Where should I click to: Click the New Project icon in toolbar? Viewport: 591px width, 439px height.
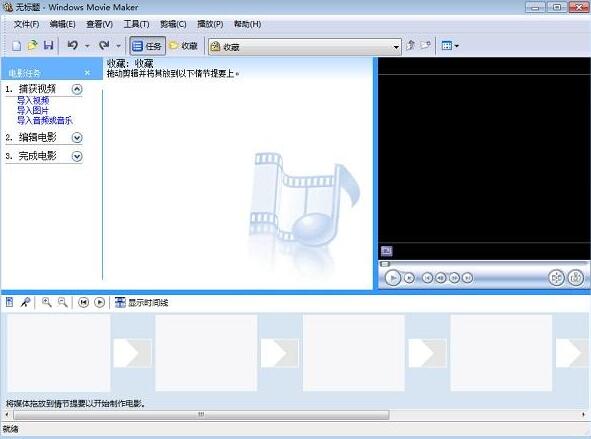point(16,46)
